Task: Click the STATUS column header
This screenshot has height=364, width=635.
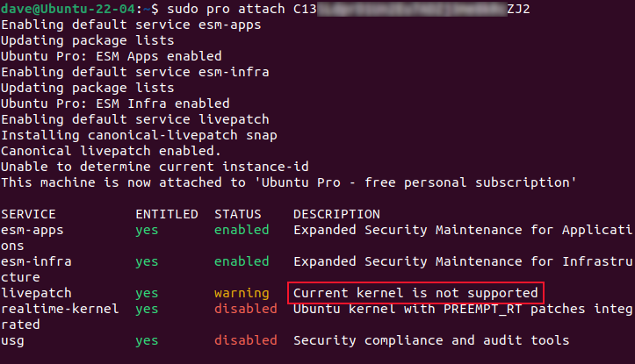Action: [x=238, y=214]
